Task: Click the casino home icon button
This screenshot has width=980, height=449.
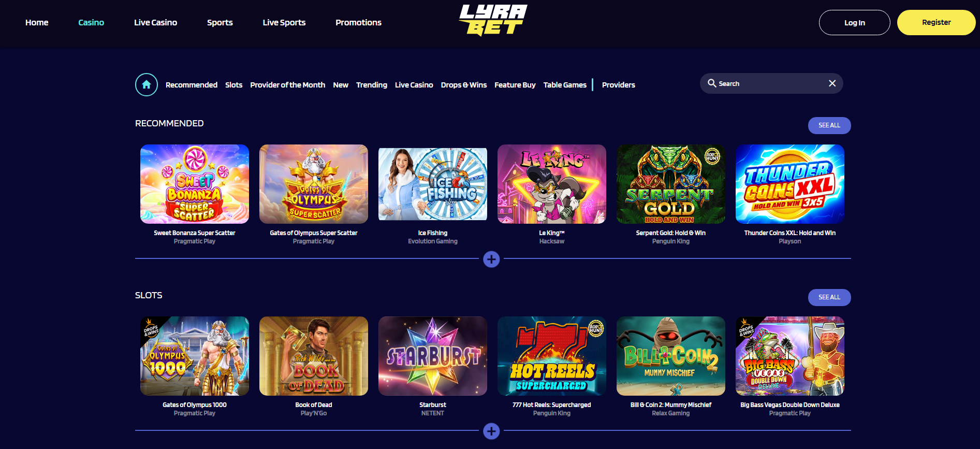Action: [147, 84]
